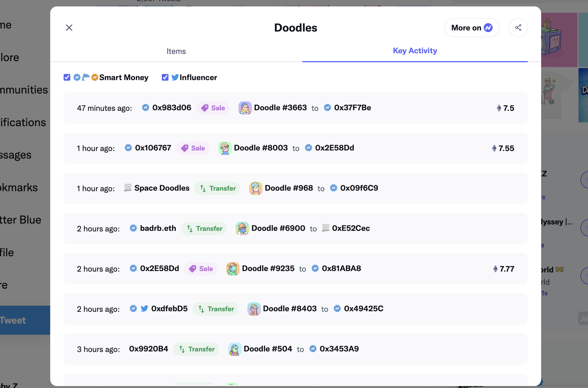Open the badrb.eth wallet link

[x=158, y=228]
